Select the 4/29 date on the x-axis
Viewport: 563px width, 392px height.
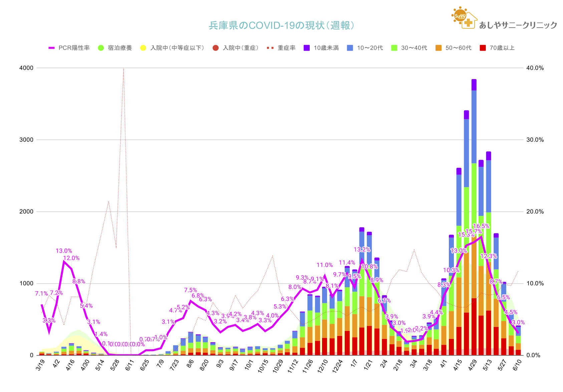[x=472, y=365]
